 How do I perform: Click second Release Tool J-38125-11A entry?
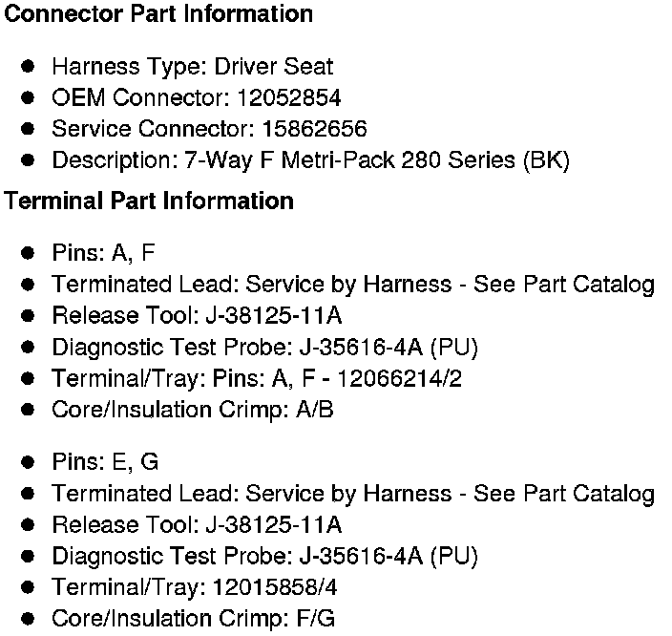pyautogui.click(x=197, y=525)
